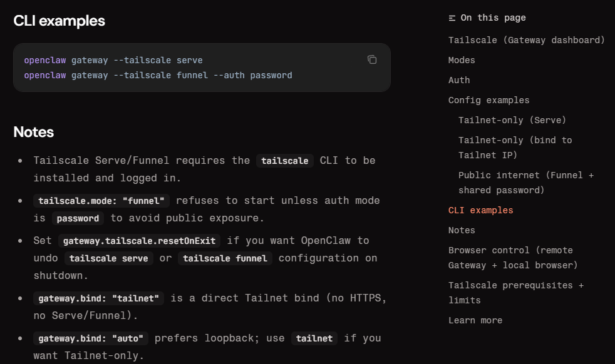Click the 'openclaw gateway --tailscale serve' code line
The image size is (615, 364).
tap(113, 60)
